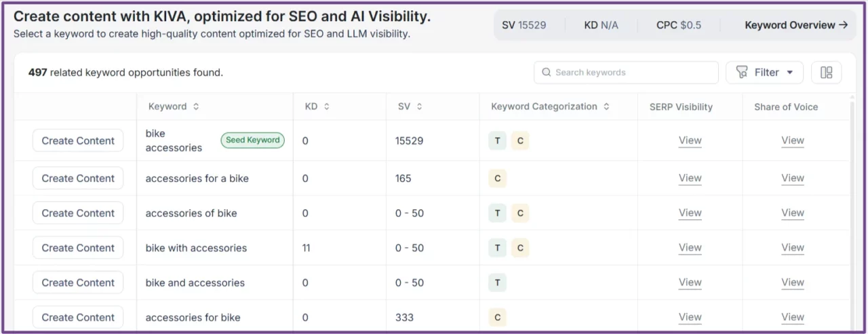The image size is (868, 334).
Task: Click the Seed Keyword badge
Action: coord(252,140)
